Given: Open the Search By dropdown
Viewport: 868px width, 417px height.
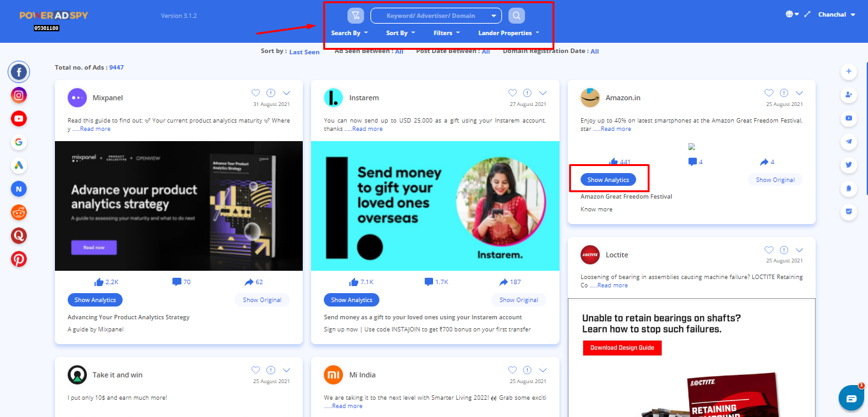Looking at the screenshot, I should click(349, 33).
